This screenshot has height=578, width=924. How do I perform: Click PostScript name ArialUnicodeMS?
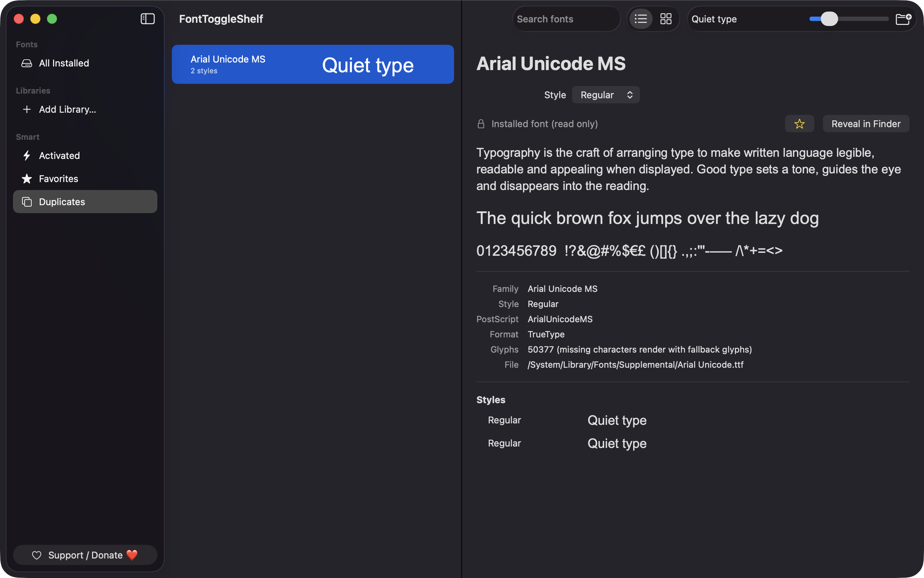[560, 319]
